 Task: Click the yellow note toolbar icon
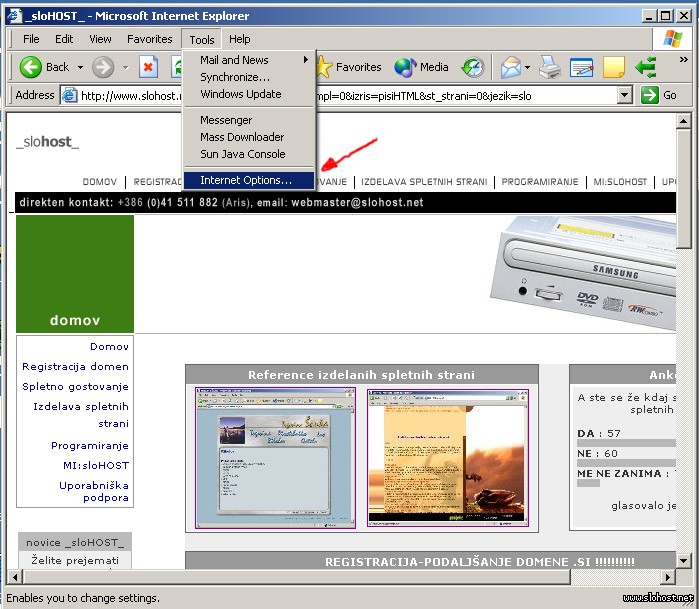pos(613,67)
